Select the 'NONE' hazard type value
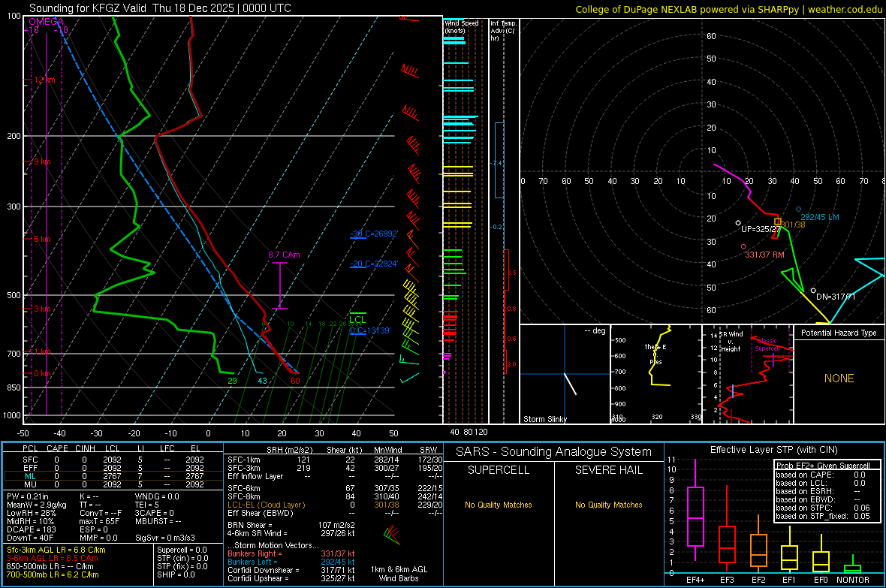The height and width of the screenshot is (588, 886). (x=839, y=378)
